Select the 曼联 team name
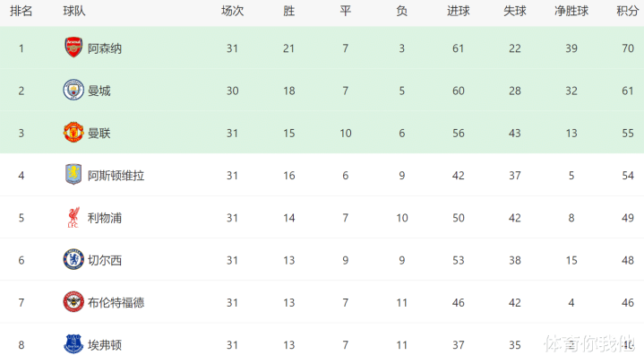The width and height of the screenshot is (644, 364). [x=99, y=133]
